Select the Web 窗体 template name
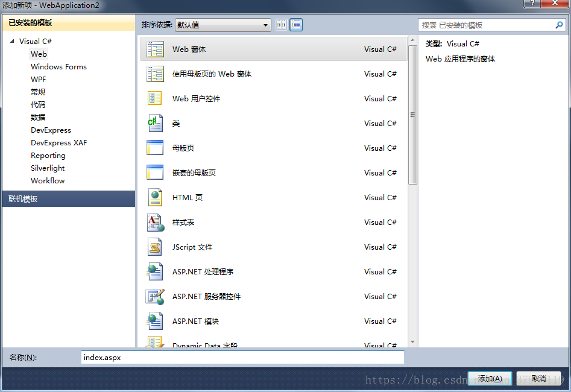The width and height of the screenshot is (571, 392). [189, 49]
